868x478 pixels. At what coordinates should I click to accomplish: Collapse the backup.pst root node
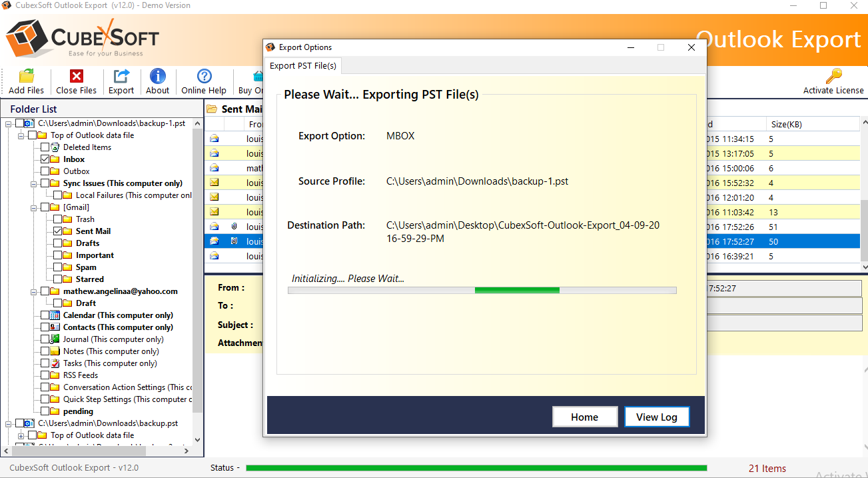point(9,423)
